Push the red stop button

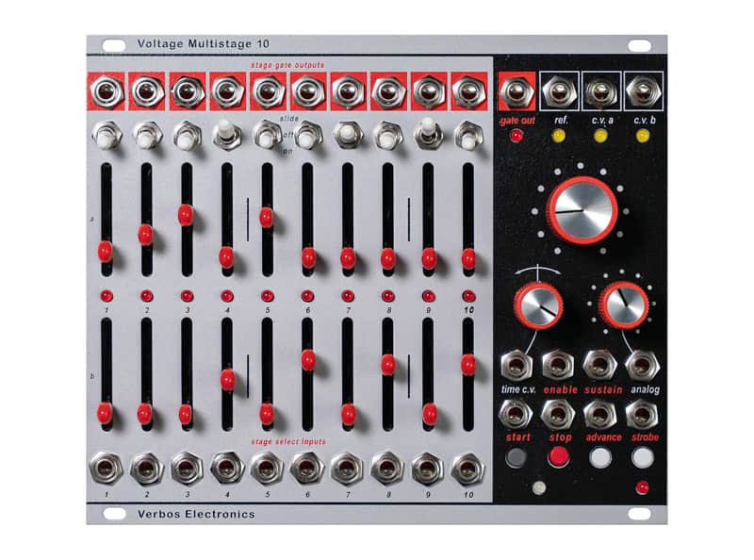point(558,456)
